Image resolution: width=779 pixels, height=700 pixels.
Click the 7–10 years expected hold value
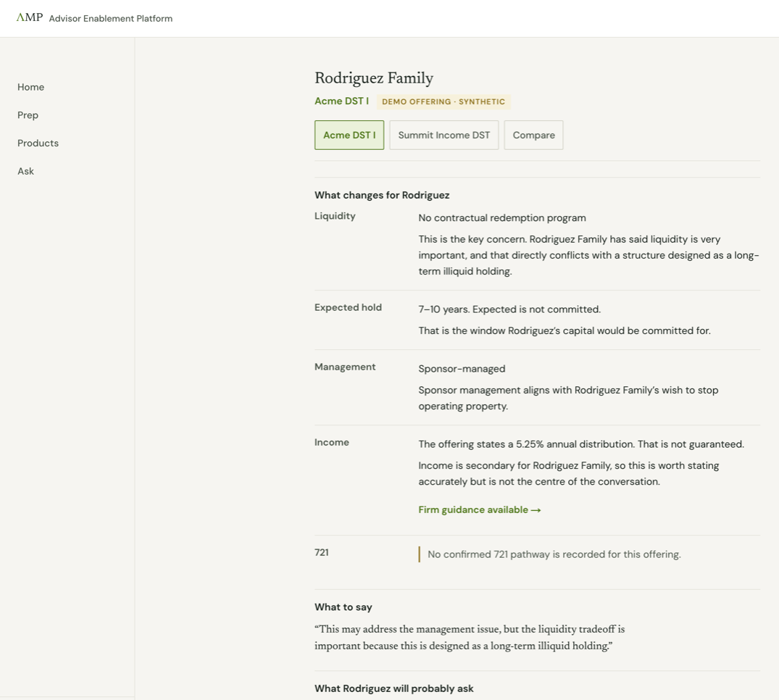[x=509, y=309]
